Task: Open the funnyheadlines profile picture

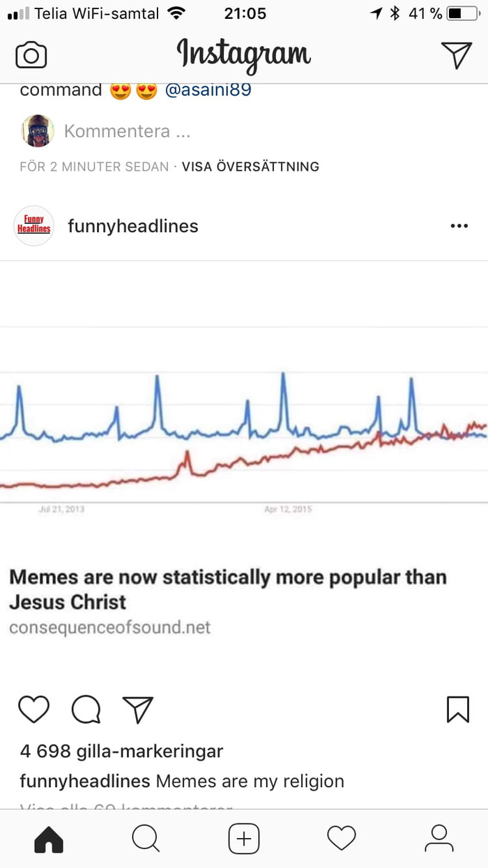Action: click(33, 225)
